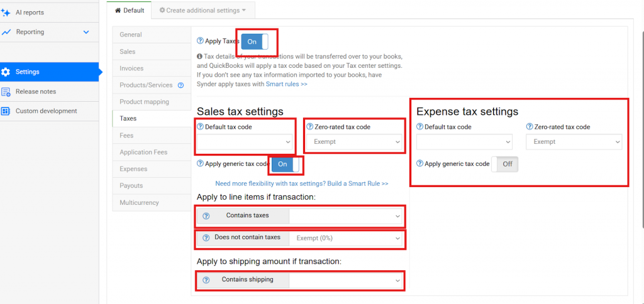The image size is (644, 304).
Task: Enable expense Apply generic tax code toggle
Action: 504,164
